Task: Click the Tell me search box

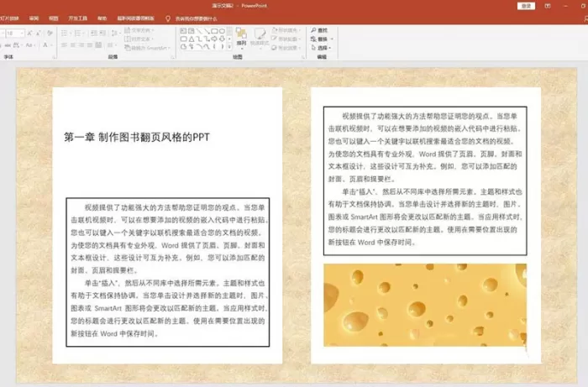Action: [x=196, y=18]
